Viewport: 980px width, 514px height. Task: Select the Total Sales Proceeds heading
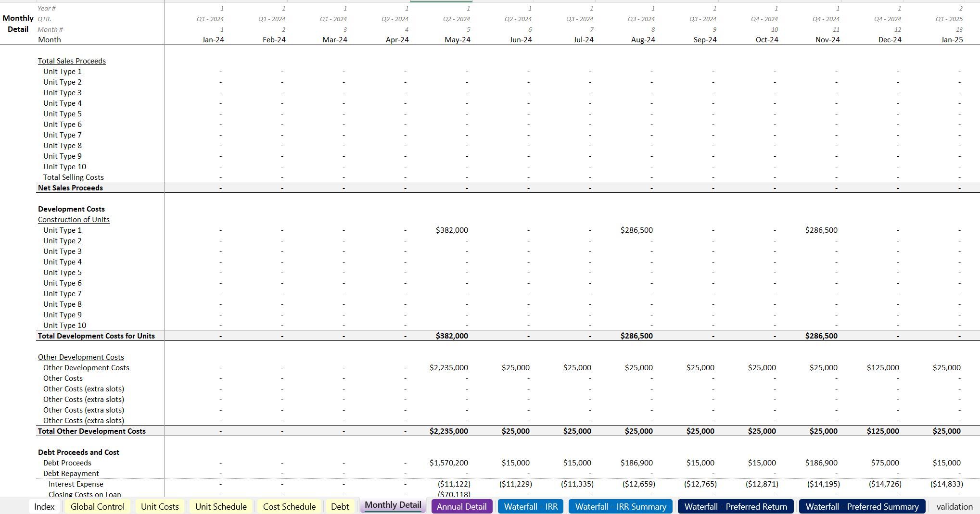click(x=72, y=61)
